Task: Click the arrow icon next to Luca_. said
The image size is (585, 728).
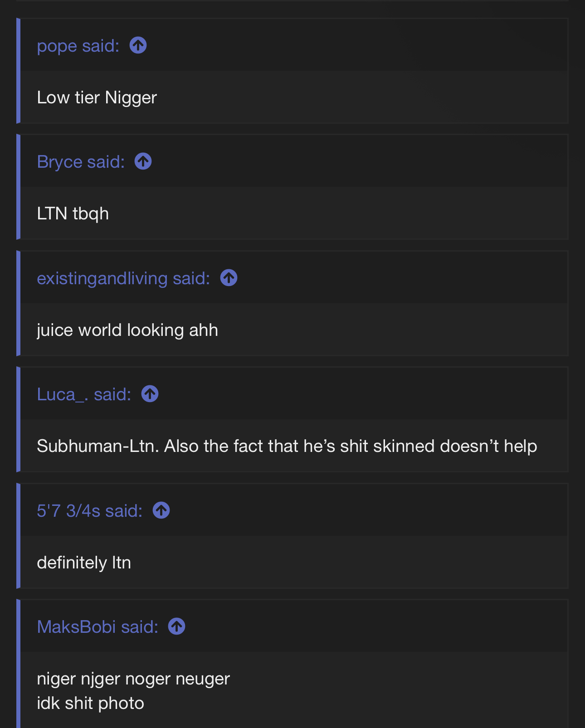Action: point(150,394)
